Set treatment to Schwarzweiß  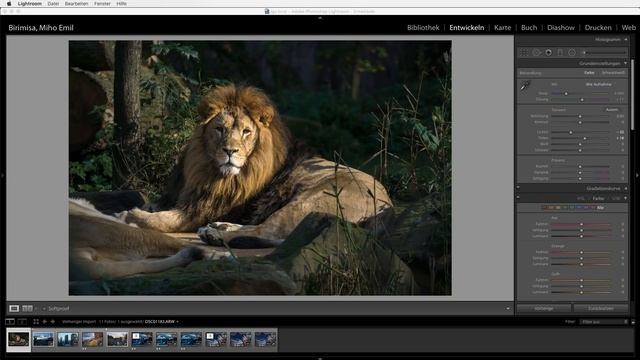point(613,73)
